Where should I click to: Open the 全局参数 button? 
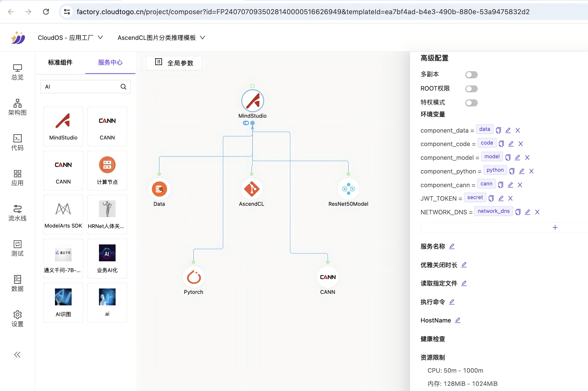174,63
